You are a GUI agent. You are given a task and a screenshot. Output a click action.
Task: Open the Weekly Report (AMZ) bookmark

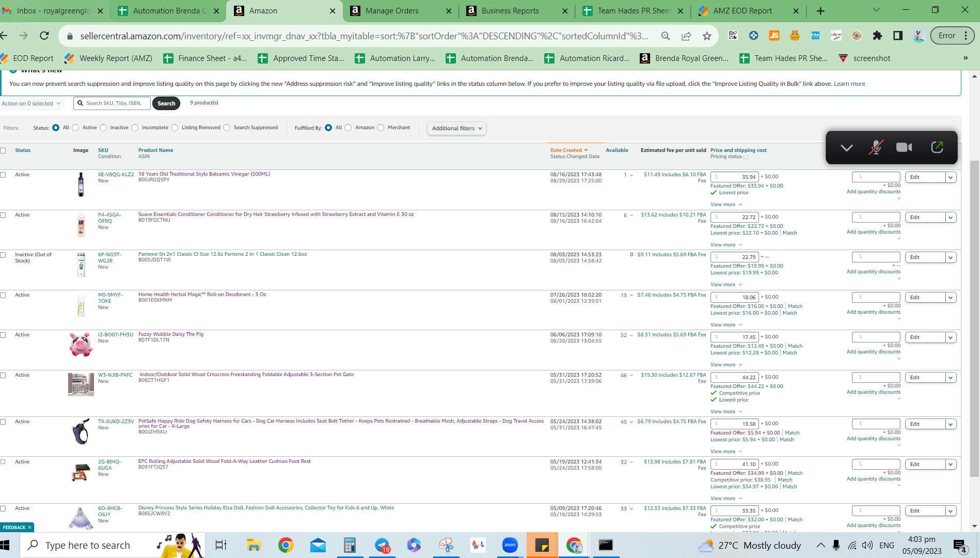point(108,58)
